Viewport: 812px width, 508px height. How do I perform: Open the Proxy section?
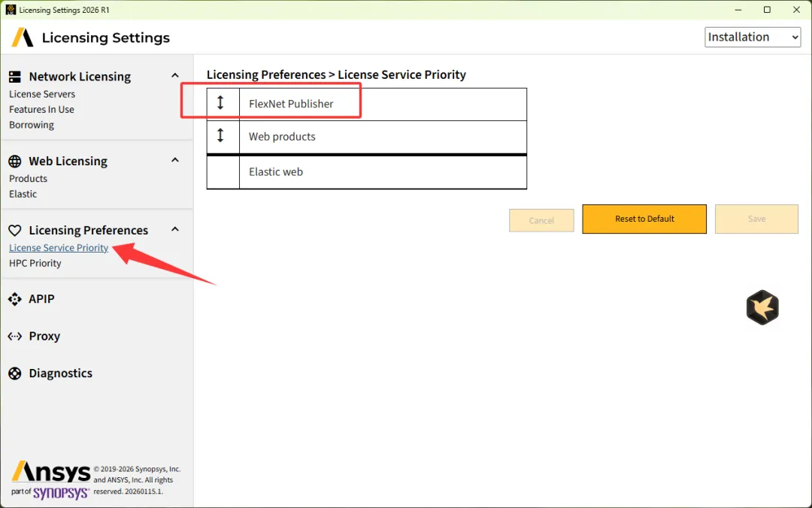44,336
